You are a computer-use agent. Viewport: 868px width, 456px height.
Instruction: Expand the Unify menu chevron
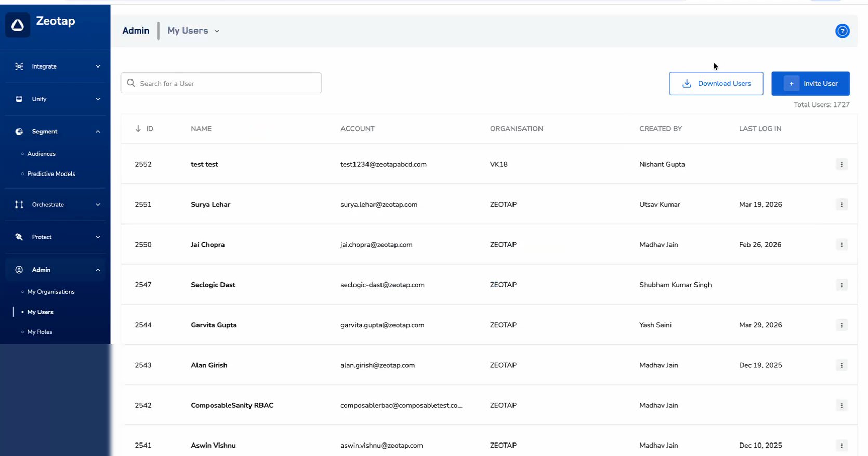pyautogui.click(x=98, y=99)
